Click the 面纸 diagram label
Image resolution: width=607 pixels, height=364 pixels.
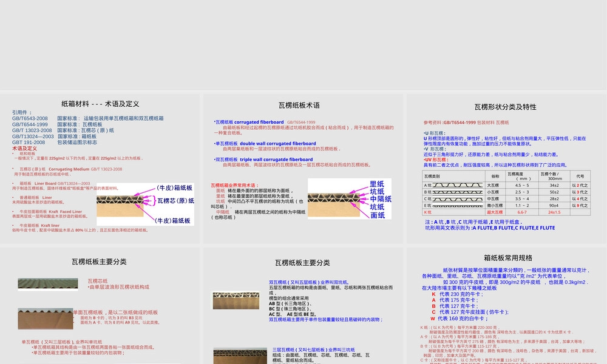(x=378, y=215)
